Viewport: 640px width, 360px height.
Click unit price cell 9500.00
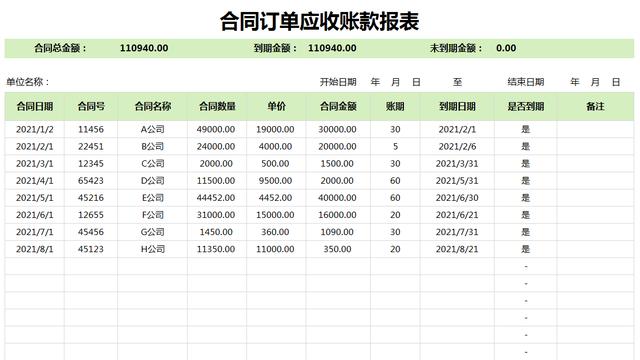pyautogui.click(x=275, y=181)
